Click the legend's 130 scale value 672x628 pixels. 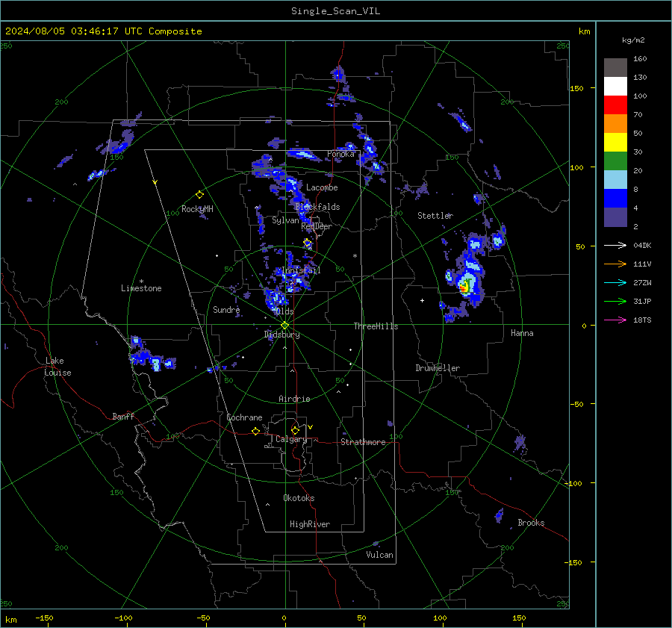(640, 77)
